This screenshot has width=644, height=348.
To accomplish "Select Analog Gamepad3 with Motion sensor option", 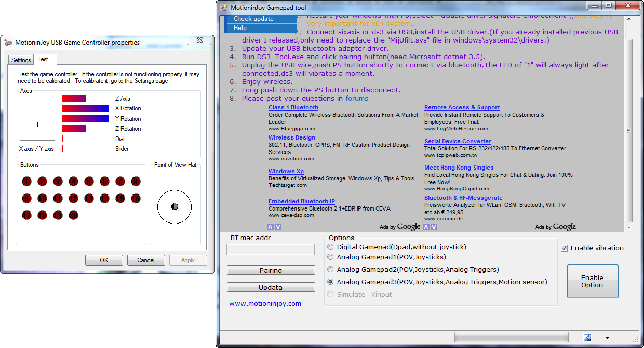I will 331,282.
